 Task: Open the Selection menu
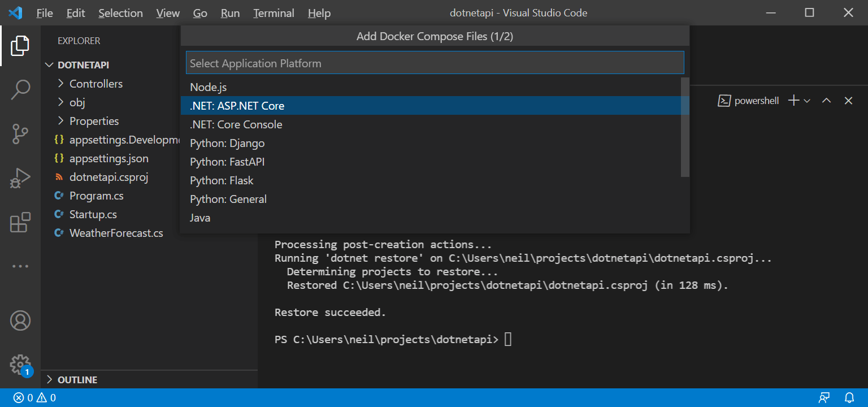(120, 13)
